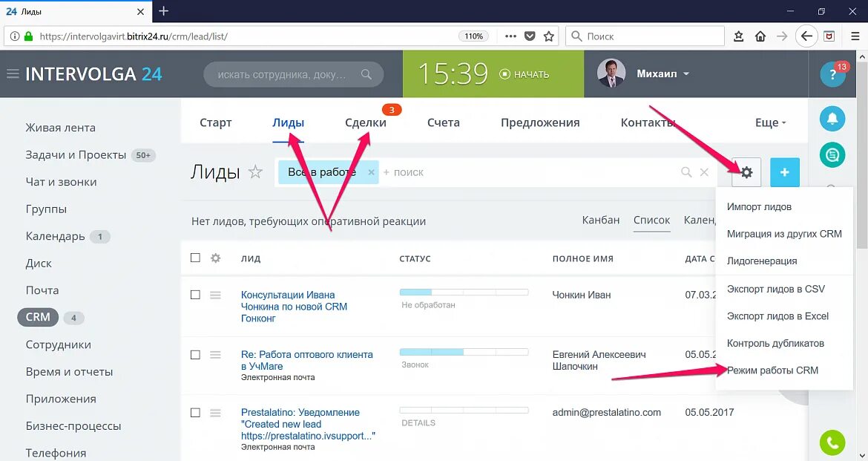868x461 pixels.
Task: Switch to Канбан view
Action: 601,220
